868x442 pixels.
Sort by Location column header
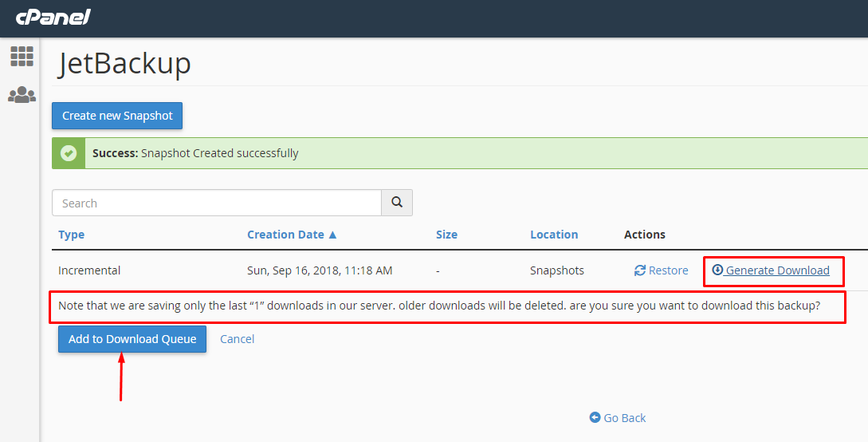click(554, 235)
